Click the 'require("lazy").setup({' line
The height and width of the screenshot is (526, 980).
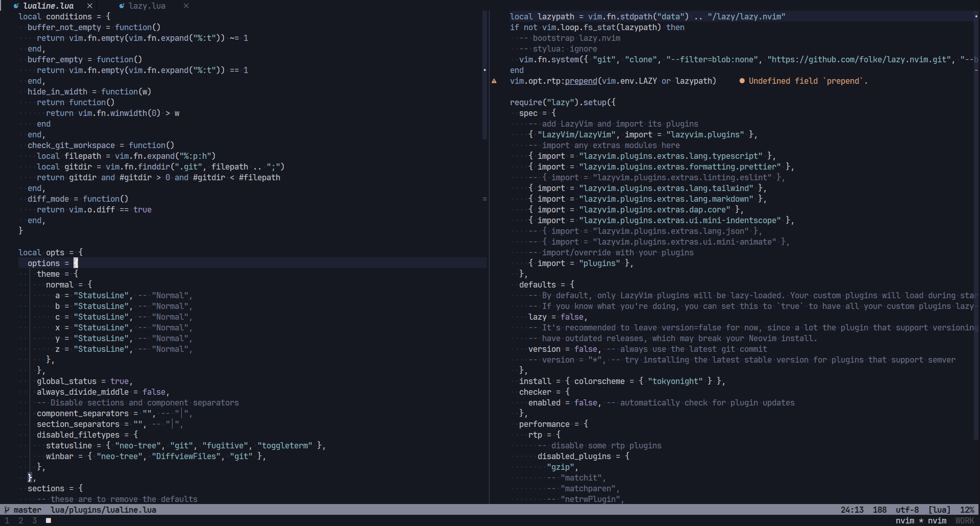(x=562, y=102)
